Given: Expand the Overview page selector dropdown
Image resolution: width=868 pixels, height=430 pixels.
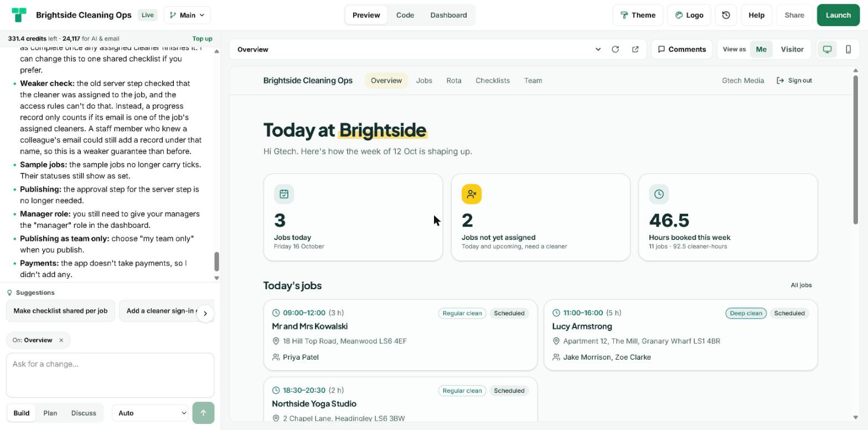Looking at the screenshot, I should [x=598, y=49].
